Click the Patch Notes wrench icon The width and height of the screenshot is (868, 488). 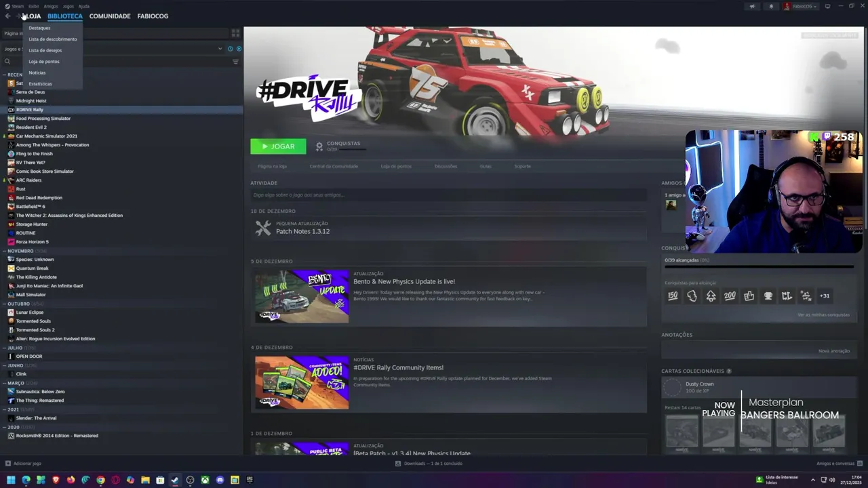tap(263, 228)
